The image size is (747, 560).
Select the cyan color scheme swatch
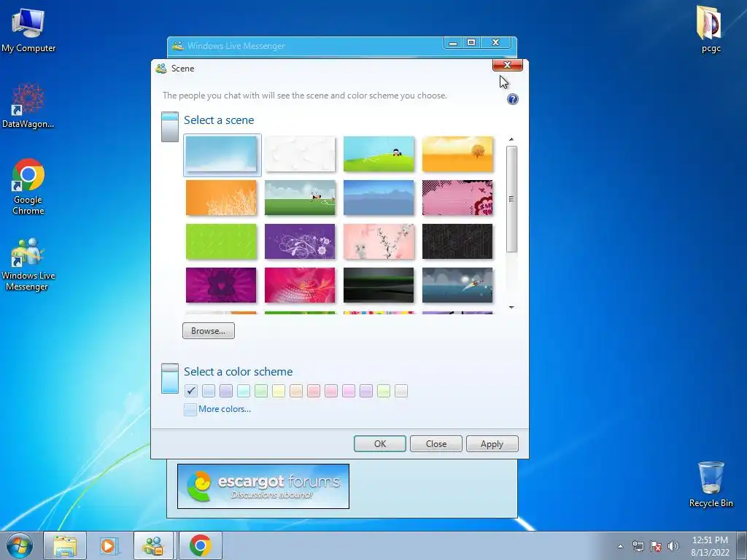[x=244, y=391]
